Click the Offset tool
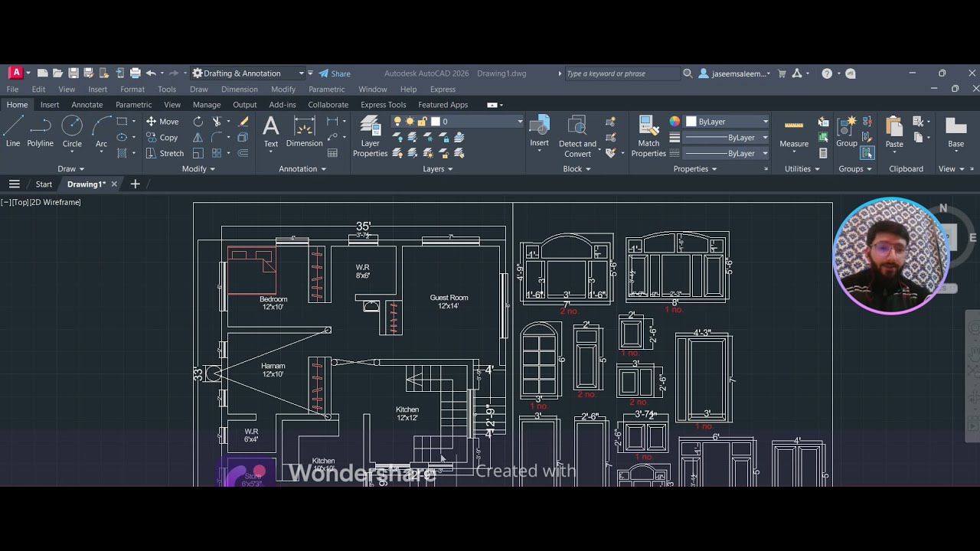 pyautogui.click(x=243, y=153)
